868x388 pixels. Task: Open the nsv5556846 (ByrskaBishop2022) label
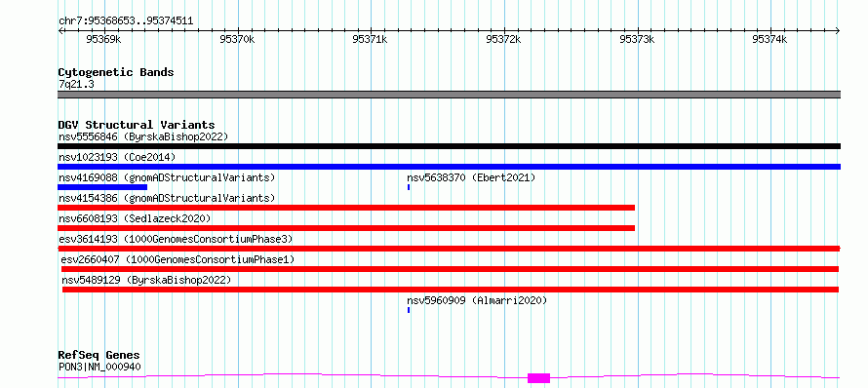coord(143,136)
